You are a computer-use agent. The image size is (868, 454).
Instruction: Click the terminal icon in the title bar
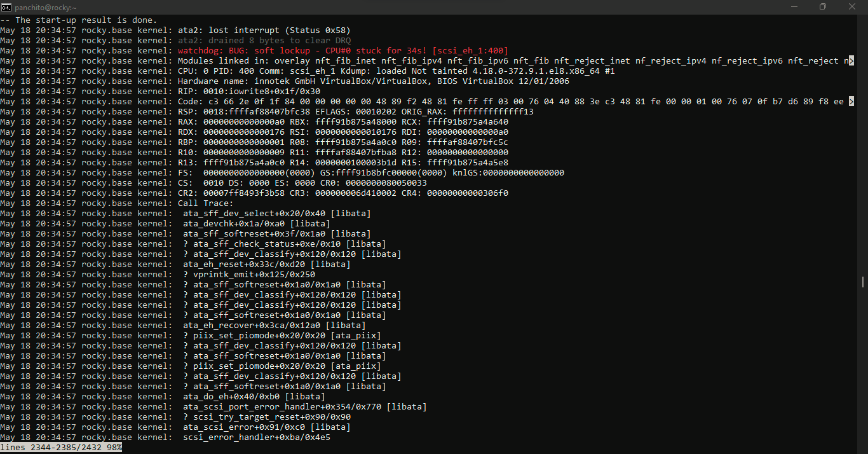click(7, 6)
